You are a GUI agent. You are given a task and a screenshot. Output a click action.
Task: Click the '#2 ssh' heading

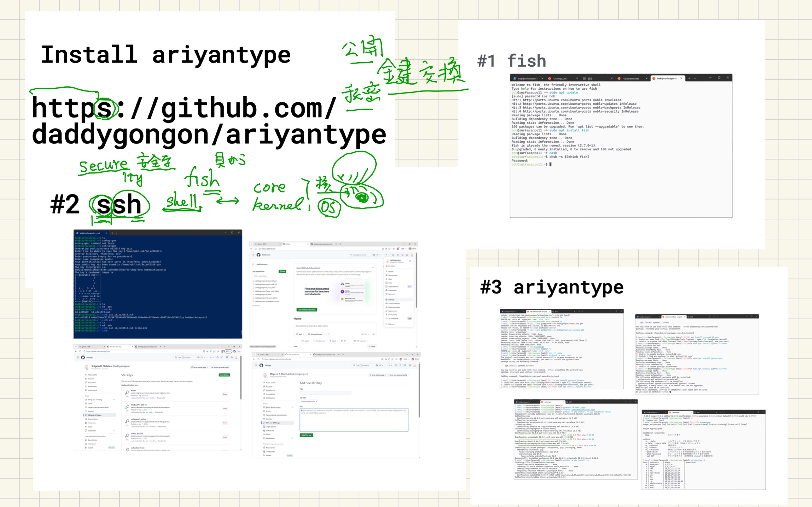coord(96,204)
